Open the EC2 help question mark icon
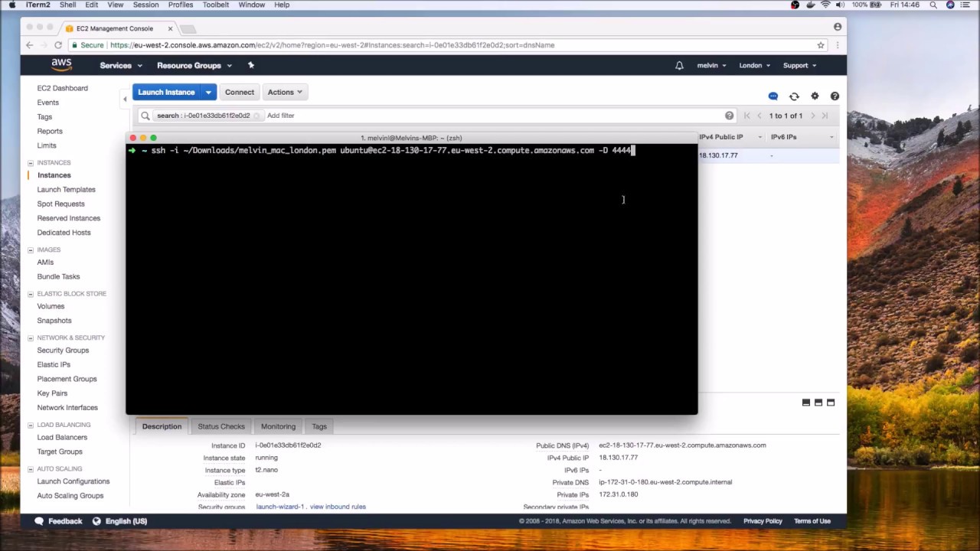The width and height of the screenshot is (980, 551). [x=835, y=96]
